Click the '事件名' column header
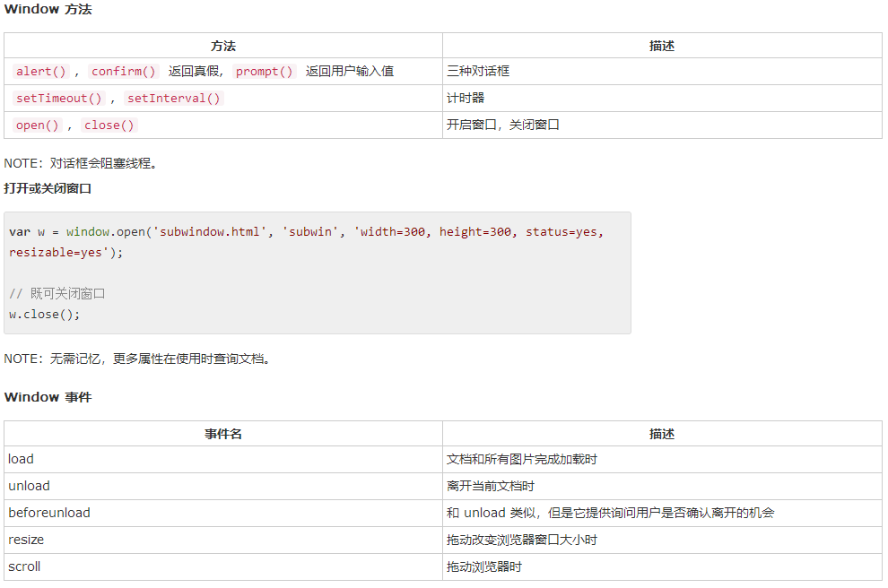Viewport: 888px width, 588px height. tap(223, 434)
